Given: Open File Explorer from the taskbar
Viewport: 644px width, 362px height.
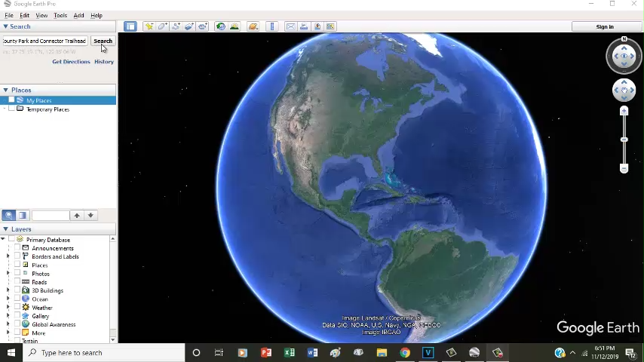Looking at the screenshot, I should coord(382,352).
